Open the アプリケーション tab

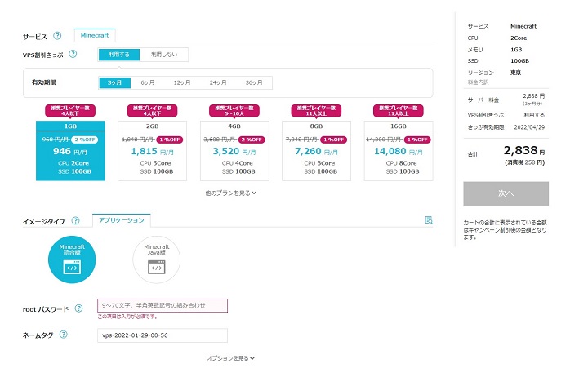coord(122,220)
